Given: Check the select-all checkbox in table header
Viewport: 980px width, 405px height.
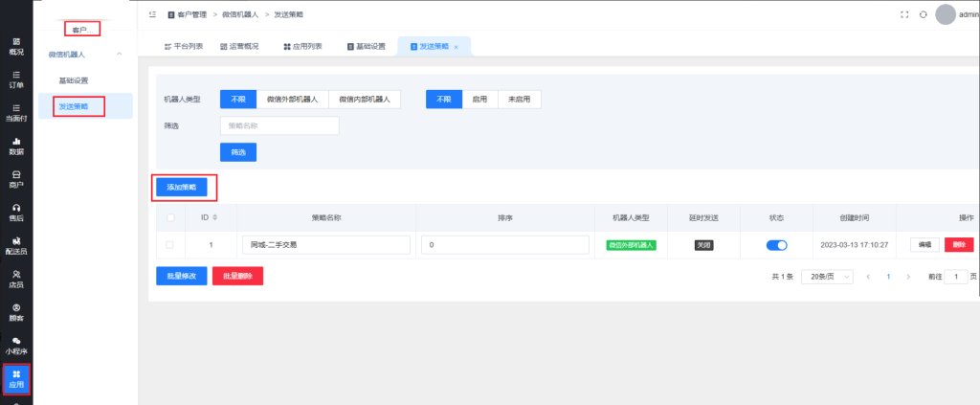Looking at the screenshot, I should (x=170, y=218).
